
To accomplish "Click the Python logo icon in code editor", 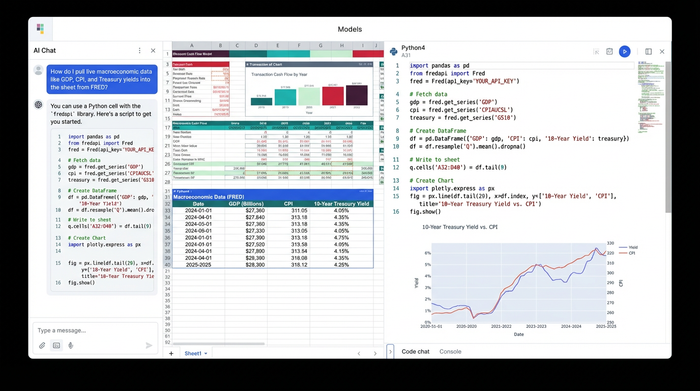I will 393,52.
